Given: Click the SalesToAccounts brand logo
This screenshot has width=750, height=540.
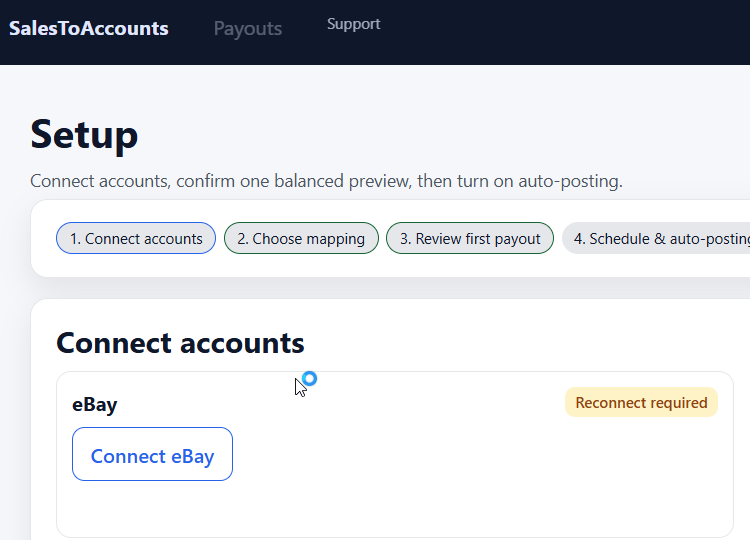Looking at the screenshot, I should click(89, 29).
